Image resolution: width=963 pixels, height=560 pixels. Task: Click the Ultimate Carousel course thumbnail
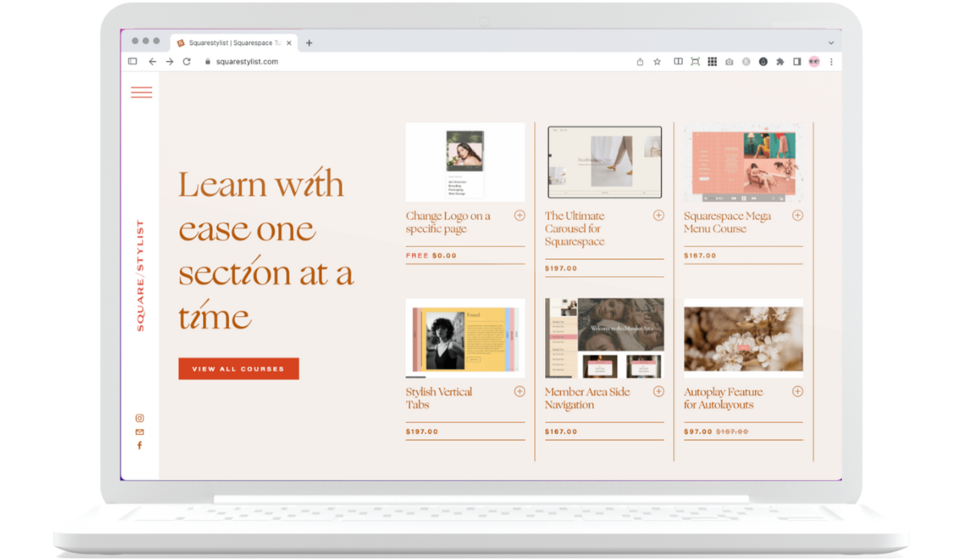604,162
